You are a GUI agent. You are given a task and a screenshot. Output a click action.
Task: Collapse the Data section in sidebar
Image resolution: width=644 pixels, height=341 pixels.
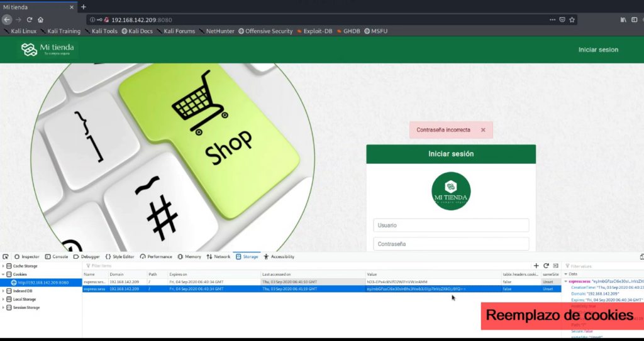(x=565, y=274)
